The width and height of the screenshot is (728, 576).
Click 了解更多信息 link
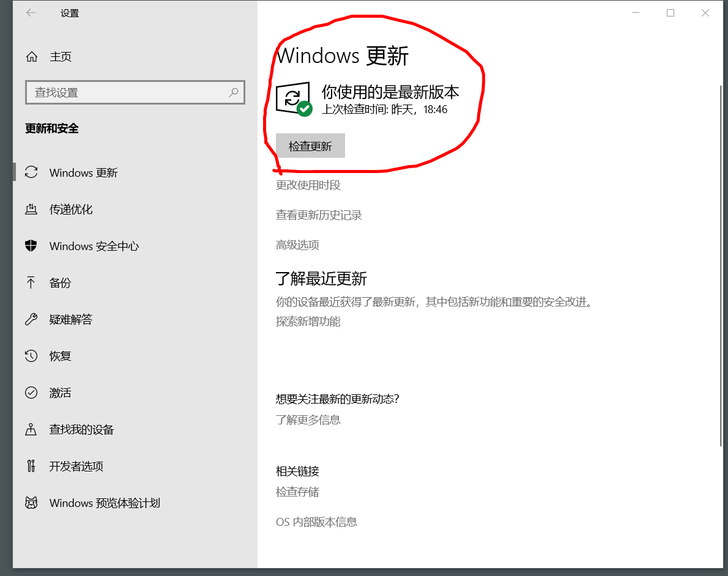[308, 419]
